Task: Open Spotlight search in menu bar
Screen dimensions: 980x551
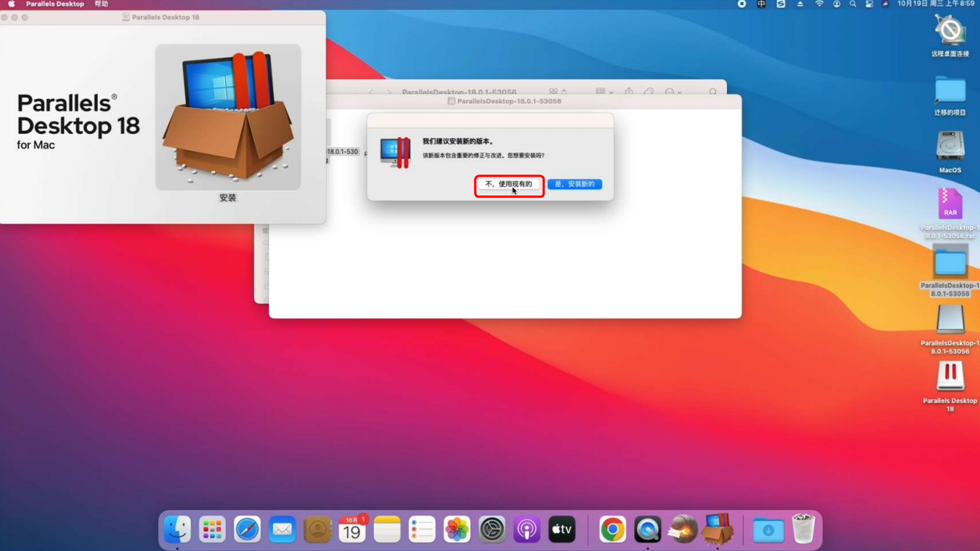Action: [x=852, y=4]
